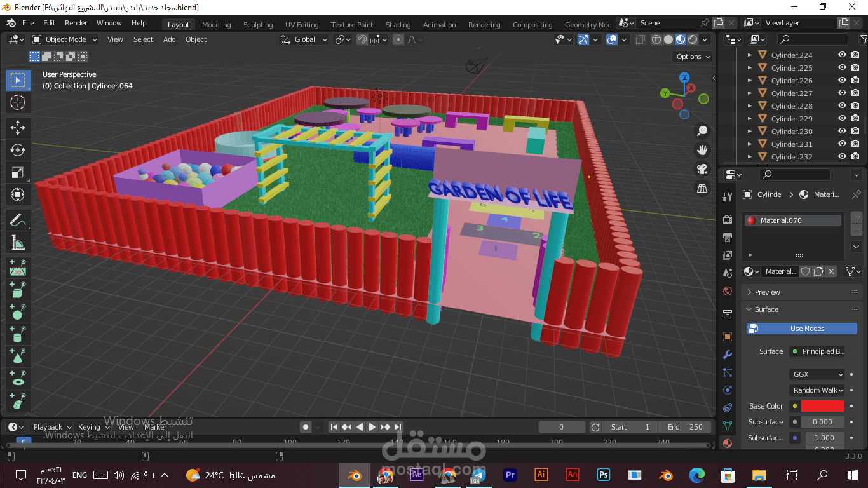Toggle proportional editing button
Screen dimensions: 868x488
[x=398, y=39]
